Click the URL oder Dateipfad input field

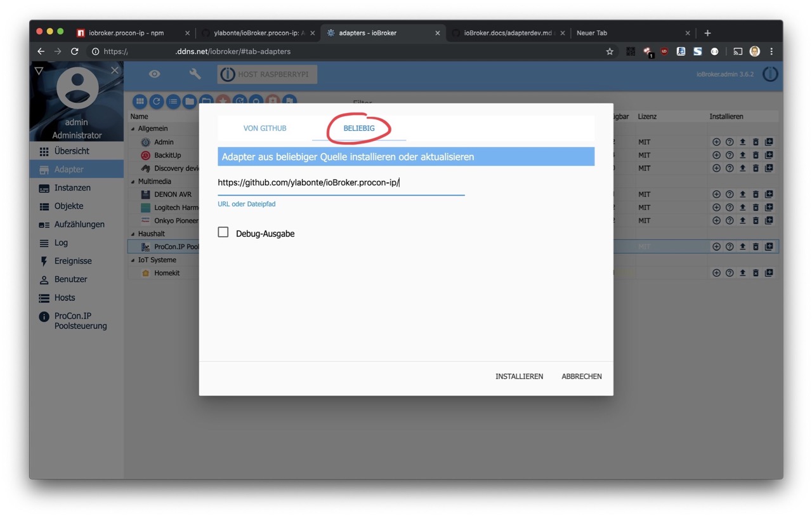[341, 183]
